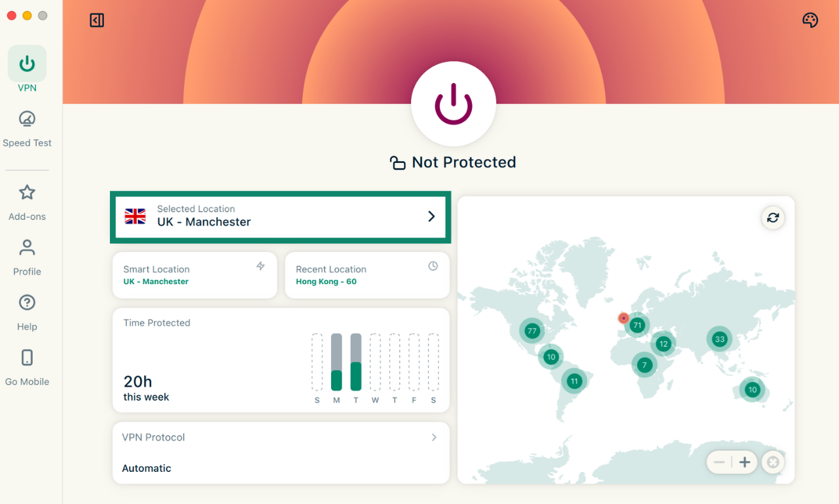Connect to Recent Location Hong Kong - 60
Viewport: 839px width, 504px height.
(x=367, y=275)
